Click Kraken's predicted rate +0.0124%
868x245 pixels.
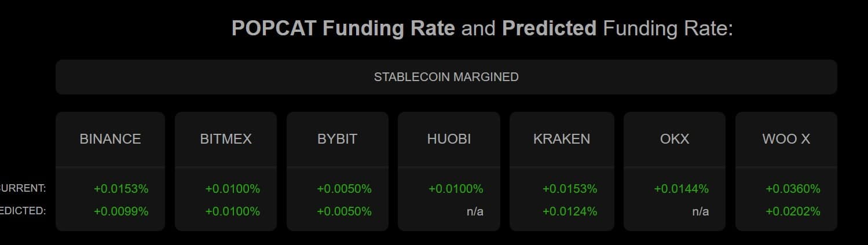[x=569, y=211]
